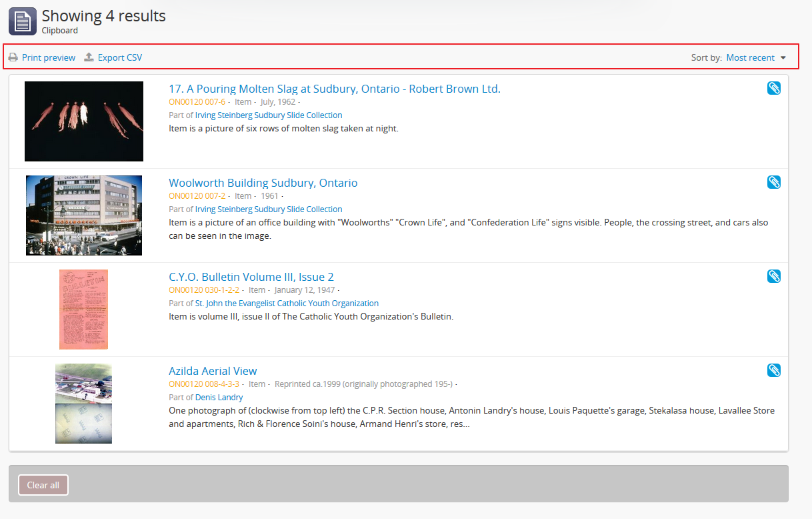
Task: Click the Export CSV upload icon
Action: 89,57
